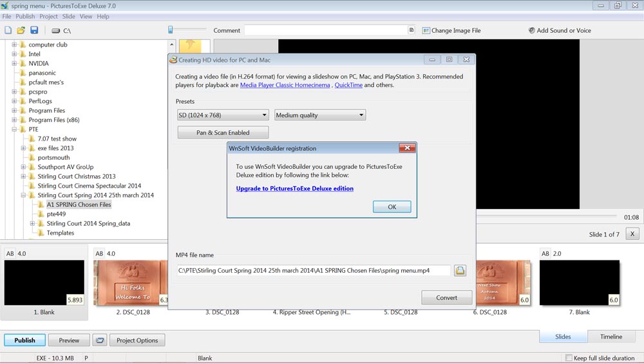Click icon button next to Preview

(100, 340)
